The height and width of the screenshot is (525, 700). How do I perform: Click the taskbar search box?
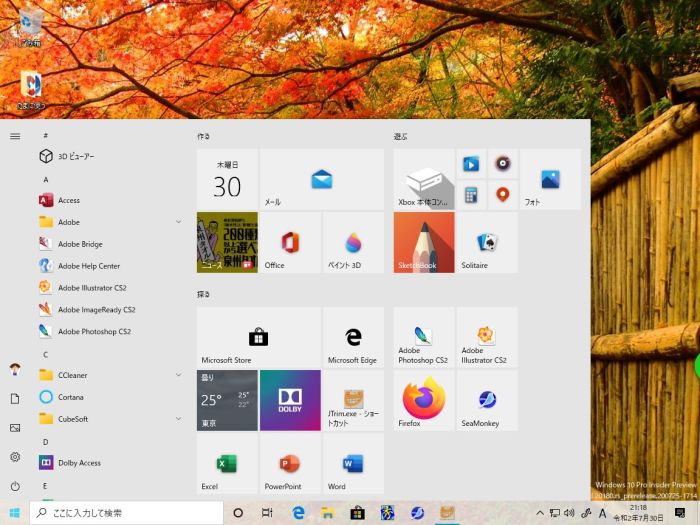130,513
